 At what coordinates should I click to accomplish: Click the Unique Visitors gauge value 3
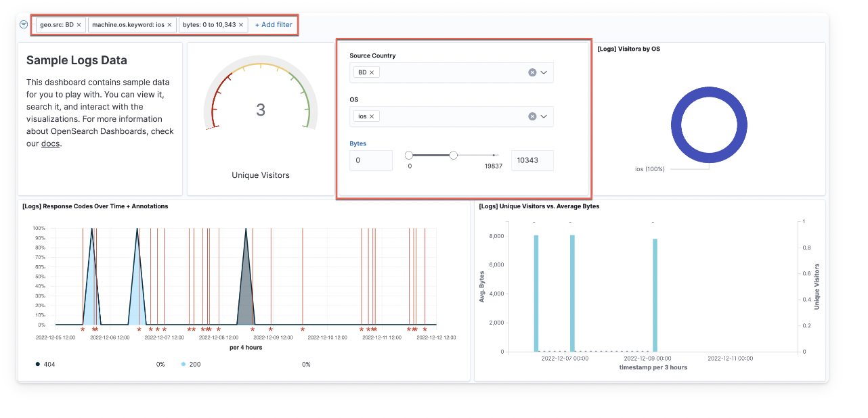(261, 110)
